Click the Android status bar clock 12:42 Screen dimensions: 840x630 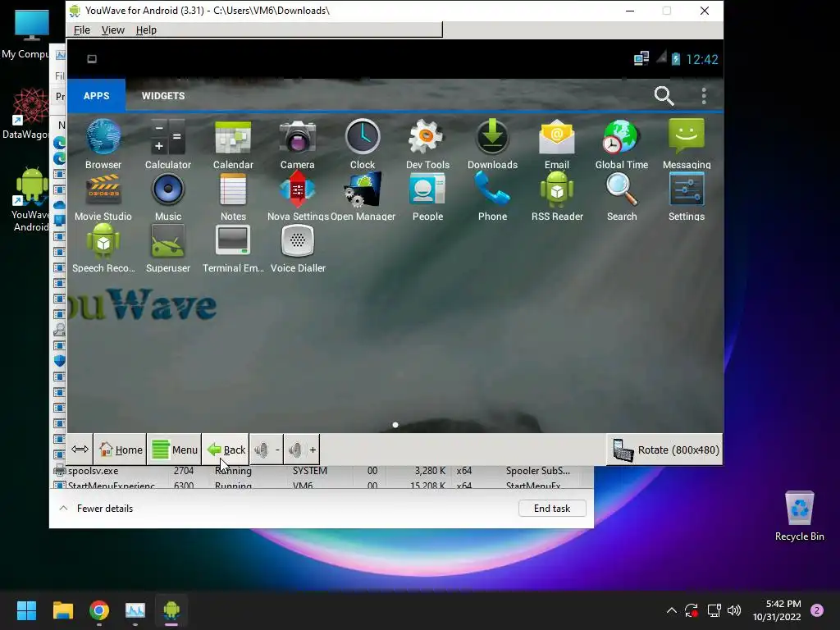[x=702, y=59]
